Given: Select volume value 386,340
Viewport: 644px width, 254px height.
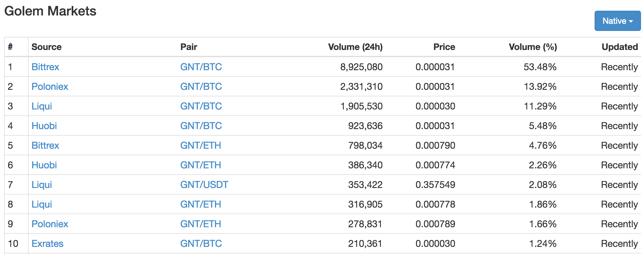Looking at the screenshot, I should tap(365, 165).
